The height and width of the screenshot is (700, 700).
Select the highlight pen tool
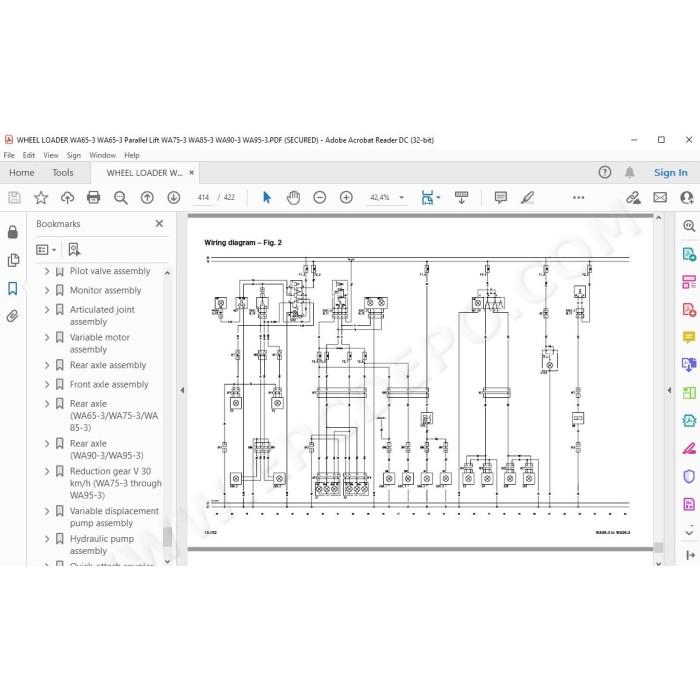pos(527,197)
